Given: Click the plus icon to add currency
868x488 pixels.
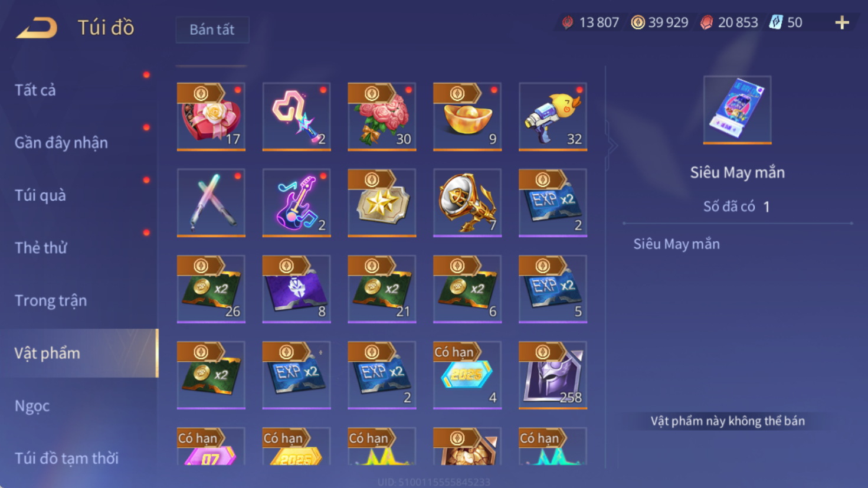Looking at the screenshot, I should [x=842, y=23].
